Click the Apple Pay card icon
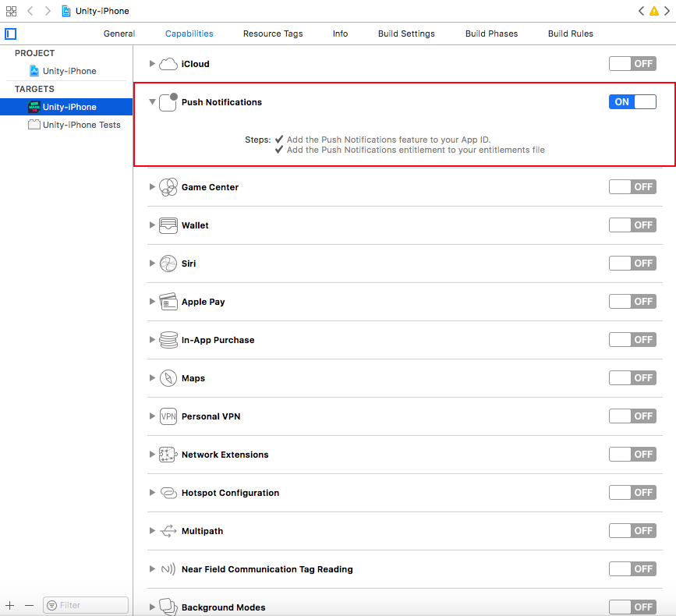This screenshot has height=616, width=676. point(168,302)
